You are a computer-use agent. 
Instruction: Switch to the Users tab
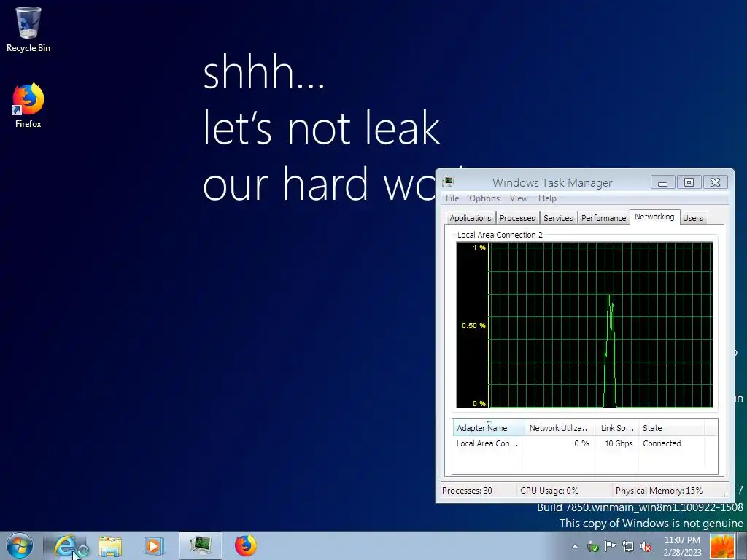(693, 217)
